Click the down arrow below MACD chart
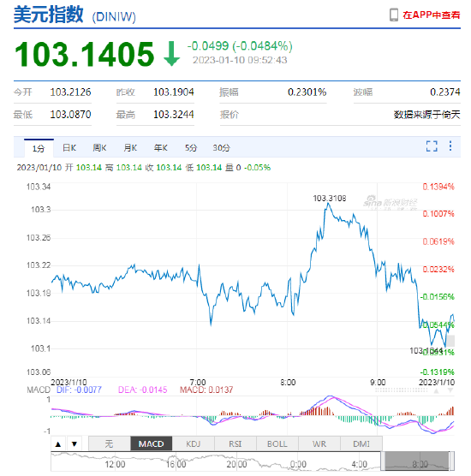The width and height of the screenshot is (471, 476). coord(75,444)
